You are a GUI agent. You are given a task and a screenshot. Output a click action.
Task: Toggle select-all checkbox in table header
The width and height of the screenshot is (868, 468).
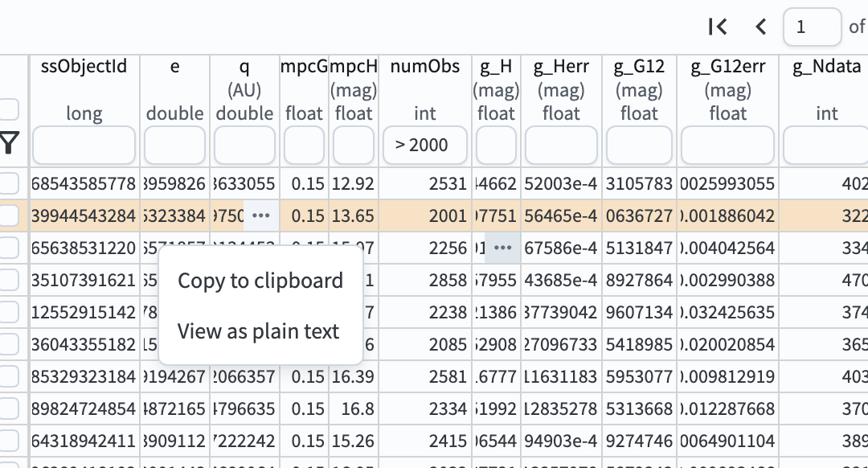point(10,109)
